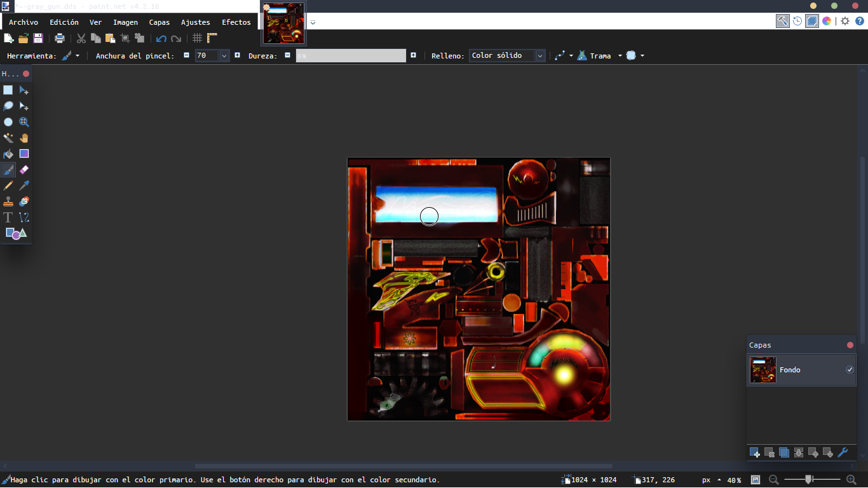
Task: Open the Herramienta tool chooser dropdown
Action: coord(71,56)
